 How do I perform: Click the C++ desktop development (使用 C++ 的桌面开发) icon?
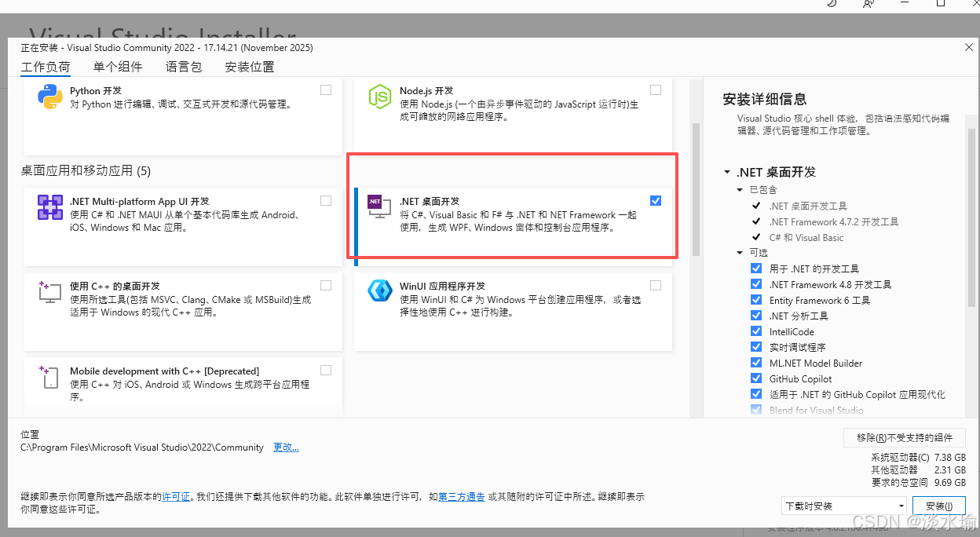(x=50, y=292)
